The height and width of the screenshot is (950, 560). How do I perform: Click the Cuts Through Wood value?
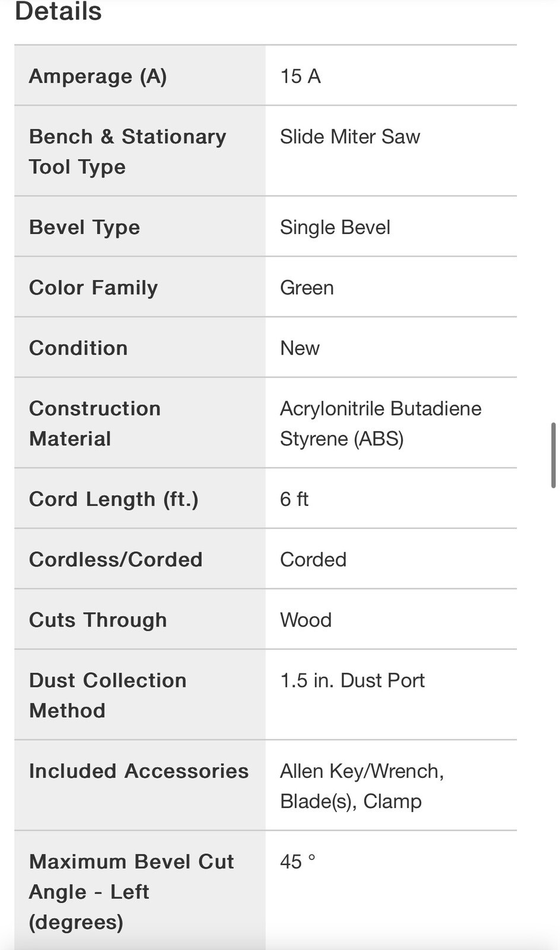coord(306,620)
